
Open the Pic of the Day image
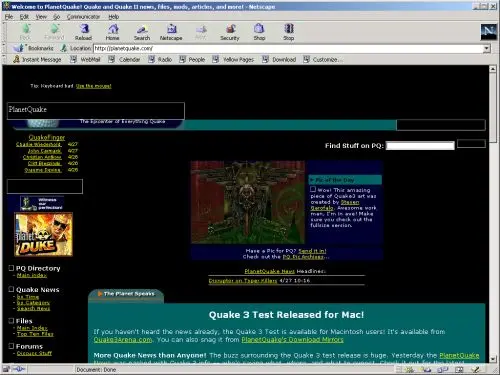248,202
